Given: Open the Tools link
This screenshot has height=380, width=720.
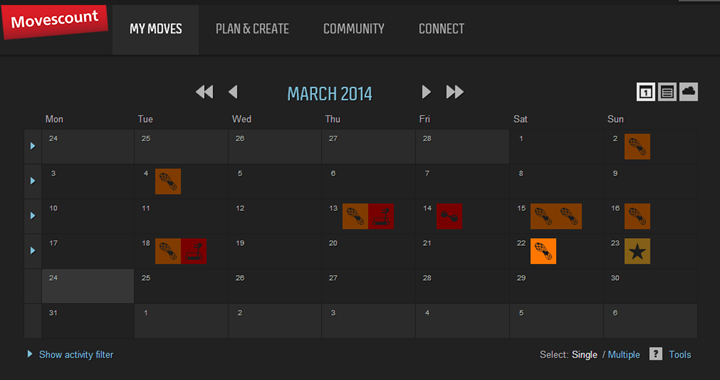Looking at the screenshot, I should pos(680,354).
